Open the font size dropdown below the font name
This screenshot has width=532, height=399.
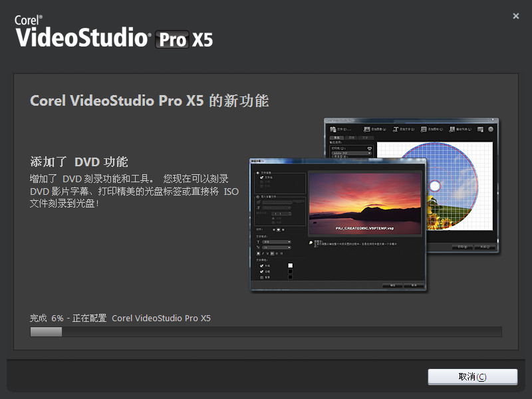[x=277, y=247]
